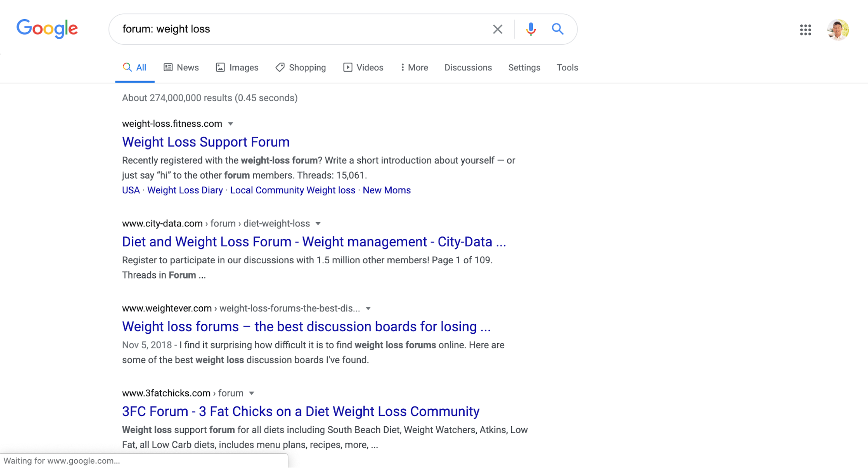Click the 'About 274,000,000 results' stats text
The height and width of the screenshot is (468, 868).
click(x=210, y=98)
